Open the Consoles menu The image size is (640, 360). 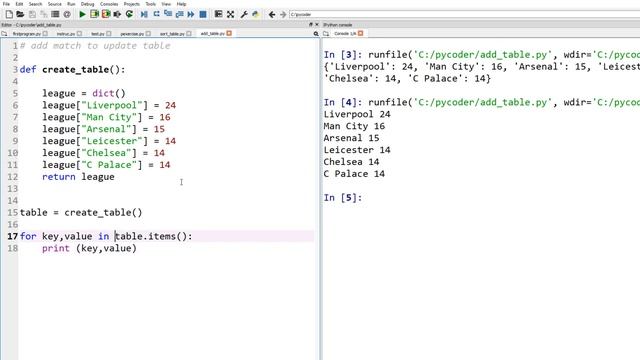coord(109,4)
